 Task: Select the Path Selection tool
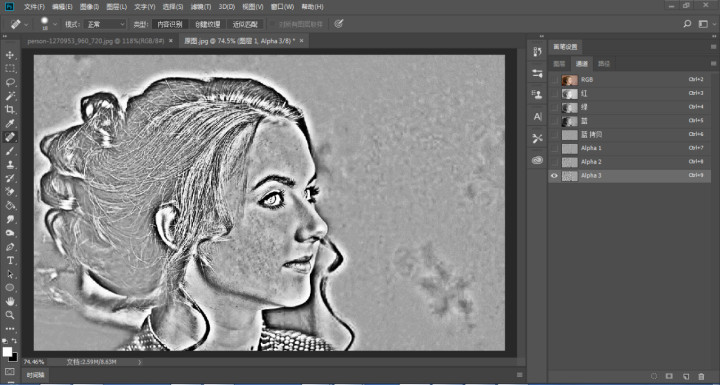[10, 274]
